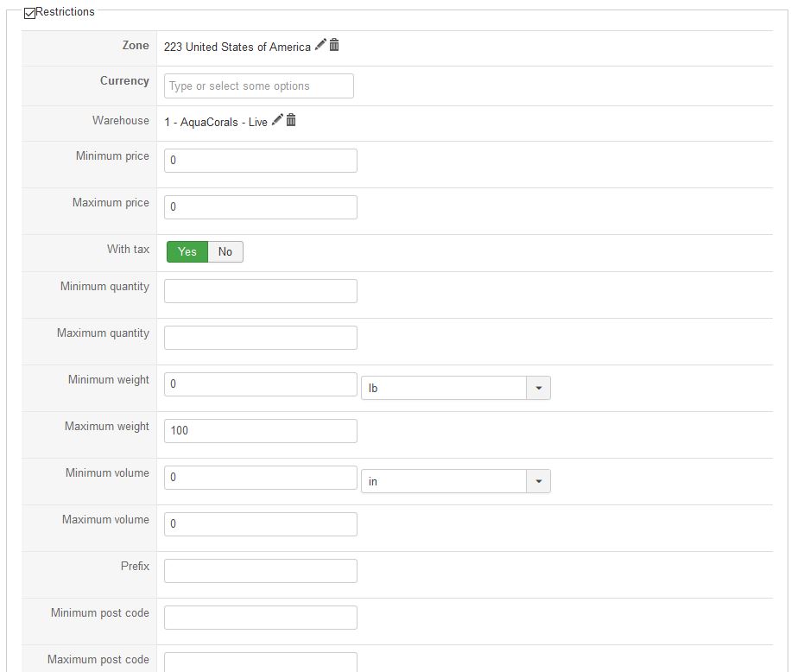Click the pencil edit icon for Zone
791x672 pixels.
[320, 45]
